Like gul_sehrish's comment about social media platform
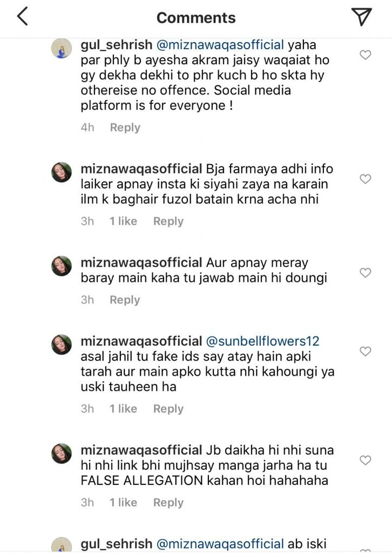 coord(366,55)
